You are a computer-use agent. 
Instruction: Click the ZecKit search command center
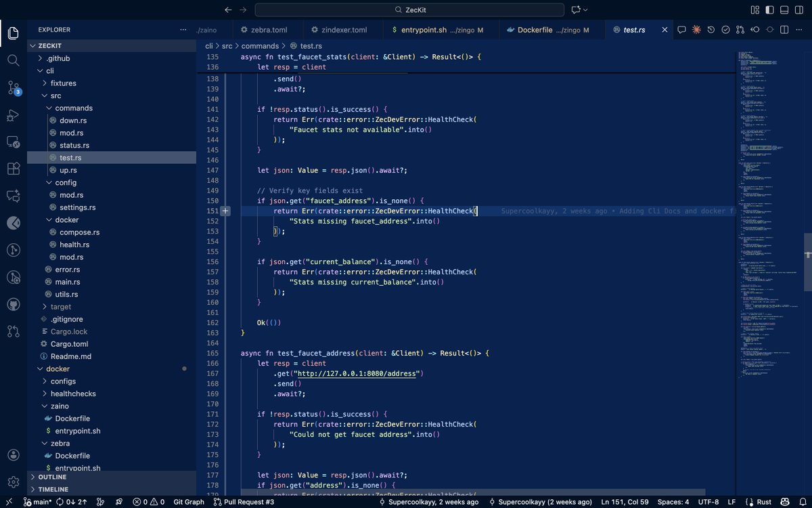[409, 9]
